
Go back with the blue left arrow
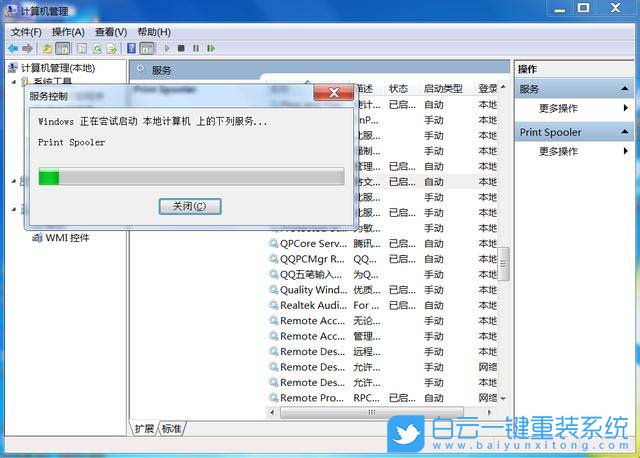coord(13,49)
